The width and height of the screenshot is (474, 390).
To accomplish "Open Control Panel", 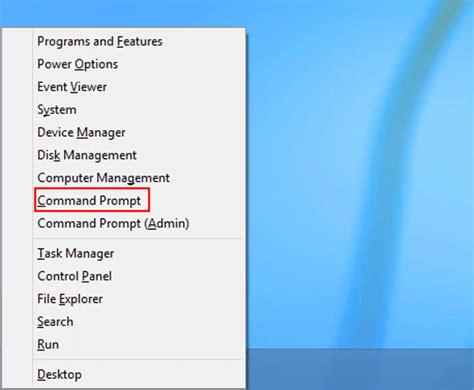I will point(74,276).
